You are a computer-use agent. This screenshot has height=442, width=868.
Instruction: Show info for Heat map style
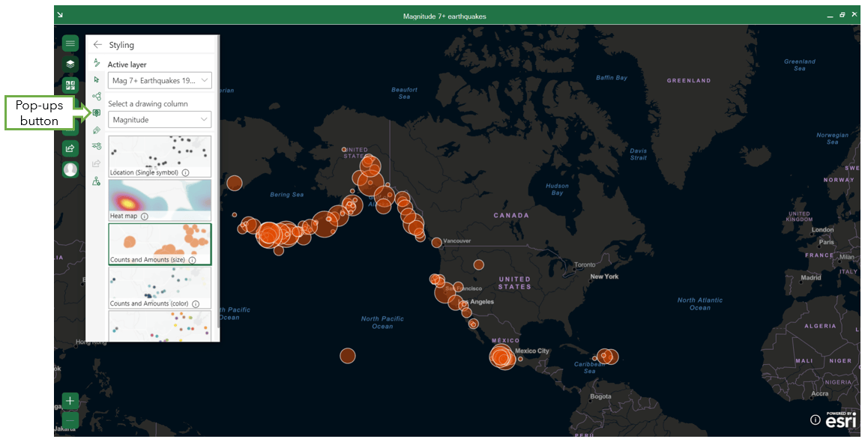[x=145, y=217]
